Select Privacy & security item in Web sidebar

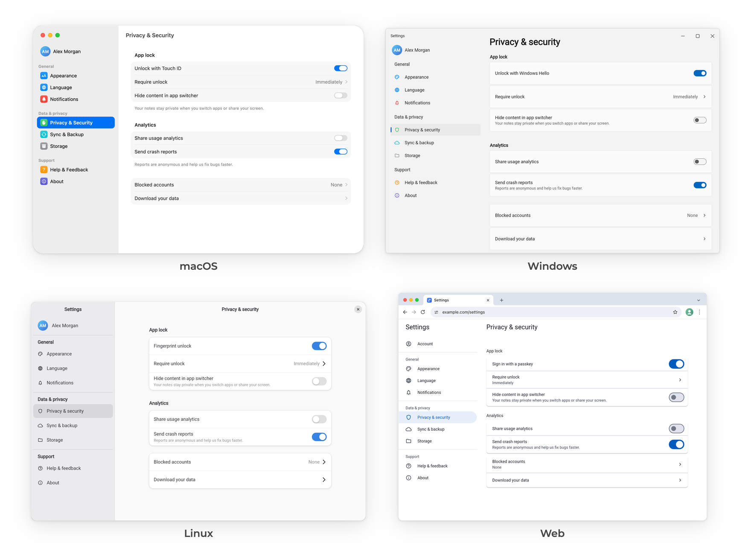tap(438, 417)
